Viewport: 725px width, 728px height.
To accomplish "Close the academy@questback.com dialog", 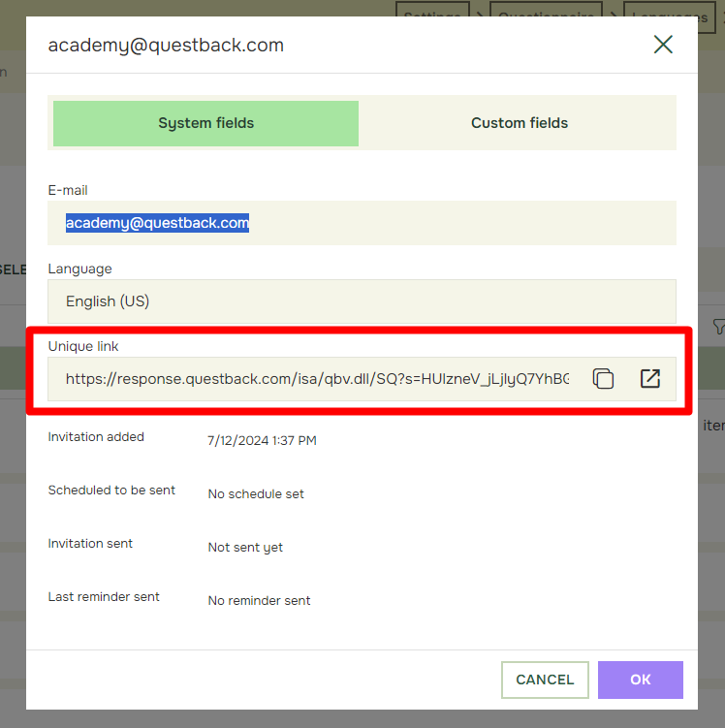I will (663, 45).
